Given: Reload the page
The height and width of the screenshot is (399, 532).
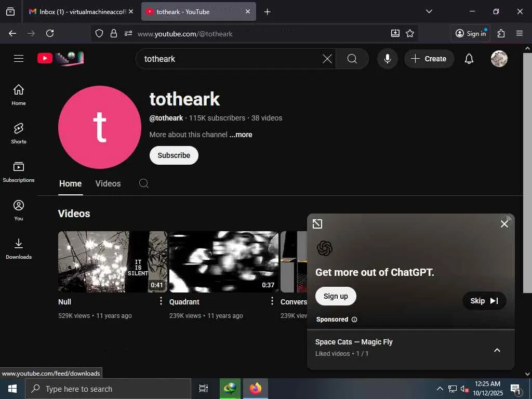Looking at the screenshot, I should click(x=50, y=33).
